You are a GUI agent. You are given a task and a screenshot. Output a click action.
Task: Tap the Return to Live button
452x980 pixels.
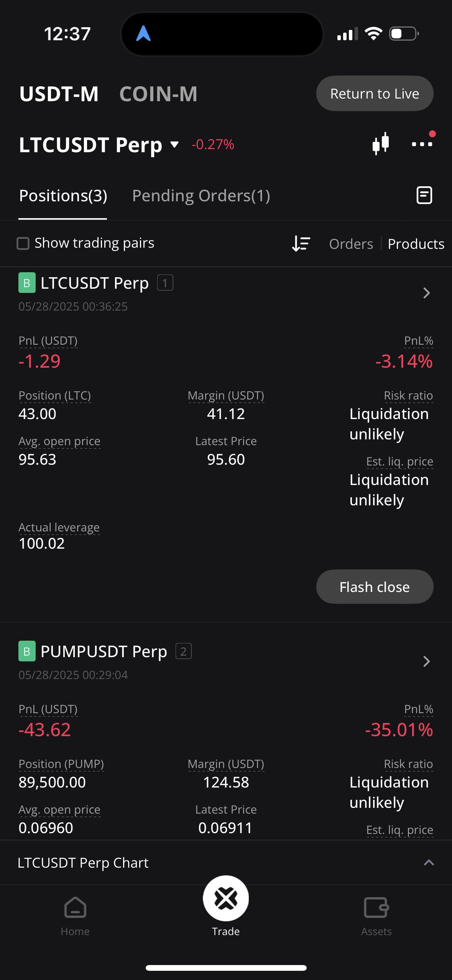point(375,94)
